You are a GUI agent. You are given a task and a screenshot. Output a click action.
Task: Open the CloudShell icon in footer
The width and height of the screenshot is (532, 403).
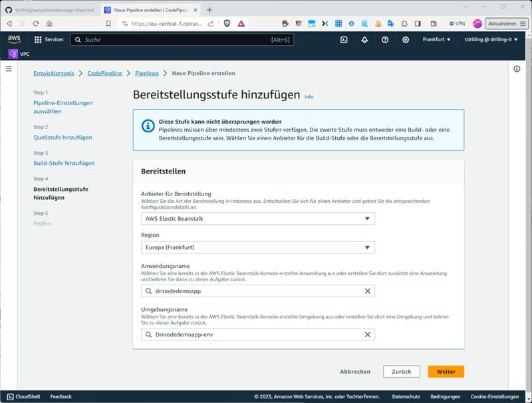[10, 396]
